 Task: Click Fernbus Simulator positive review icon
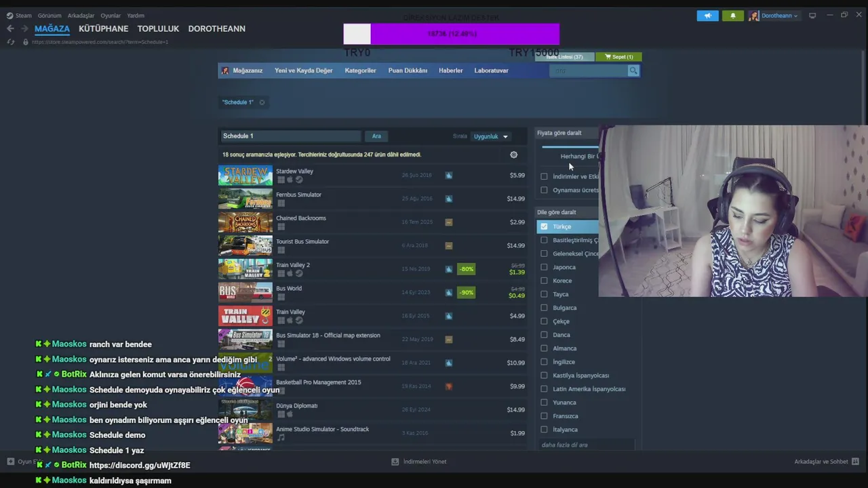pos(449,199)
